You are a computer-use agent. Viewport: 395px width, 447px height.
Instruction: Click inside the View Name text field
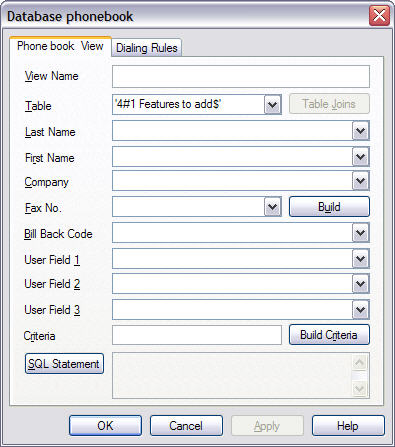click(x=241, y=77)
